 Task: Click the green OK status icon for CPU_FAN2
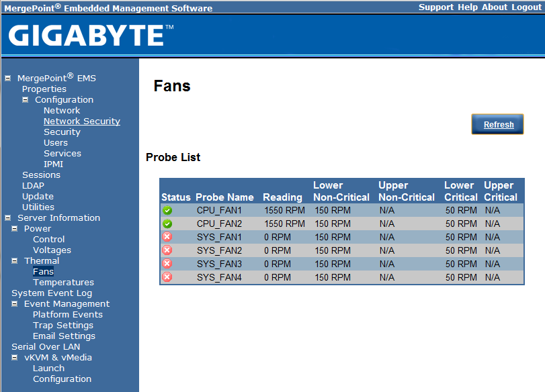point(167,224)
